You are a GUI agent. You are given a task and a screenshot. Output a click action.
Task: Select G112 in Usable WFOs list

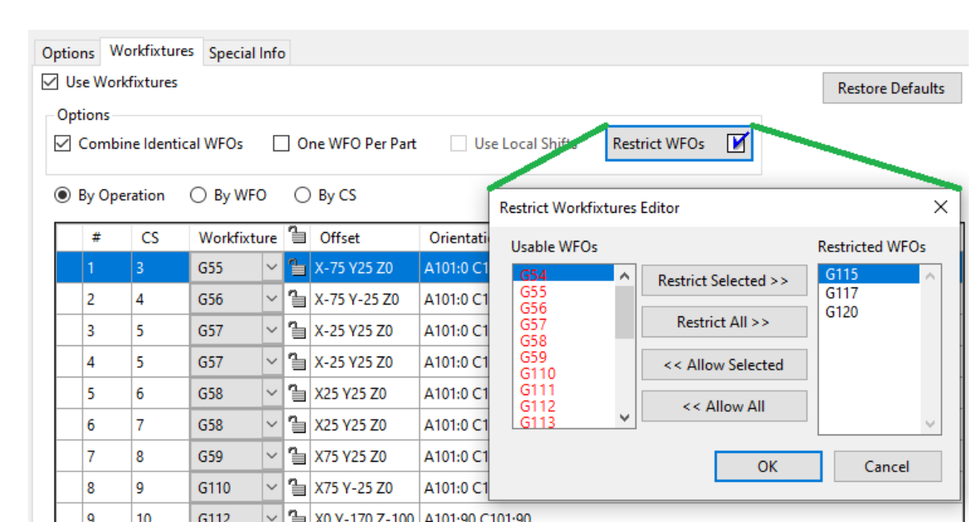564,406
